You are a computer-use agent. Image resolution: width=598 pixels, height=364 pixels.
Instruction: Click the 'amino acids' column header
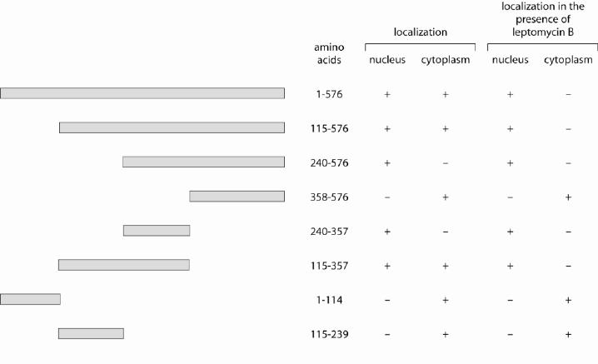pyautogui.click(x=329, y=54)
